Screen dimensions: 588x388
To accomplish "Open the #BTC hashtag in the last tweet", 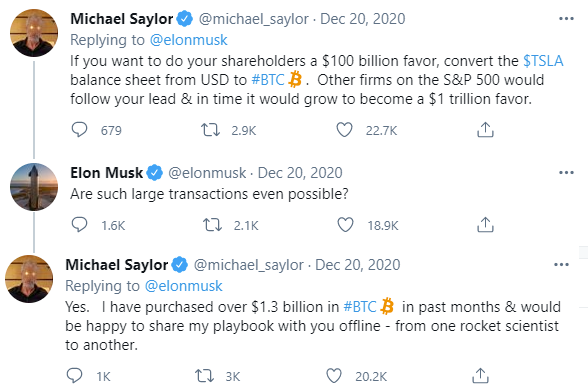I will (360, 307).
